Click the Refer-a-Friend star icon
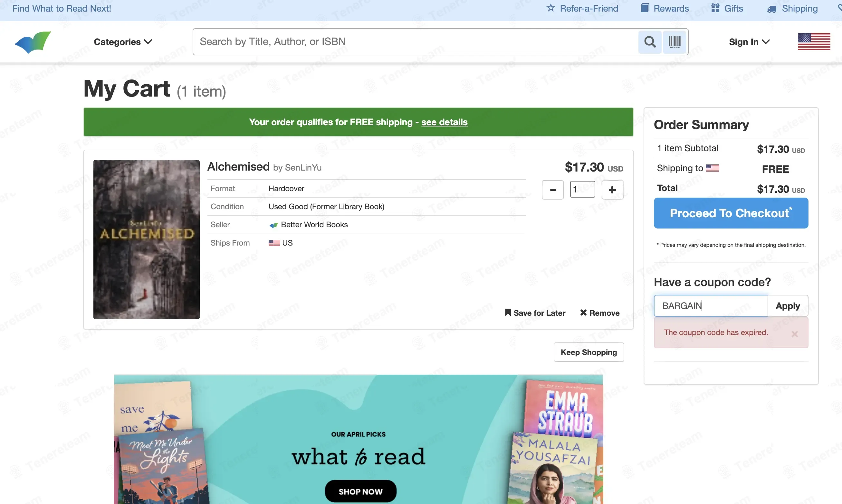The image size is (842, 504). [550, 8]
